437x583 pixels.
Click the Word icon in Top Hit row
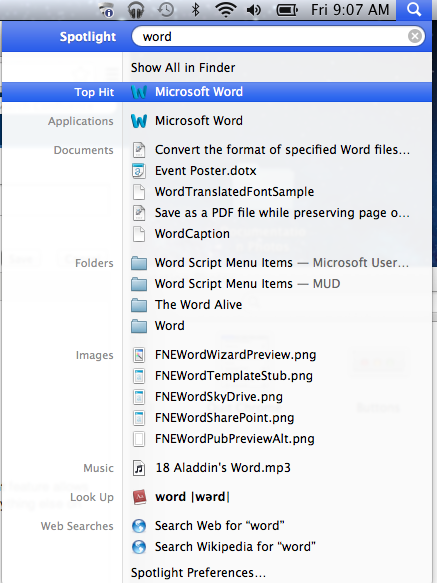click(139, 92)
